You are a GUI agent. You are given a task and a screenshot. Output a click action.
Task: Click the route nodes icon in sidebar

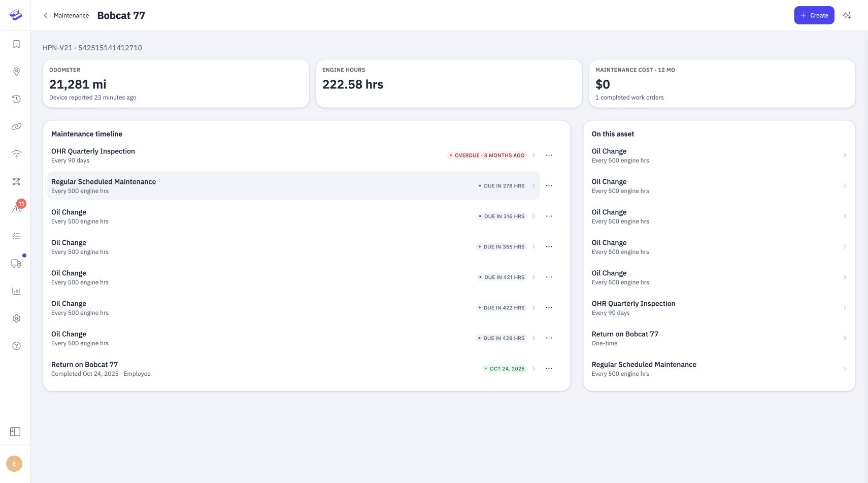click(16, 181)
